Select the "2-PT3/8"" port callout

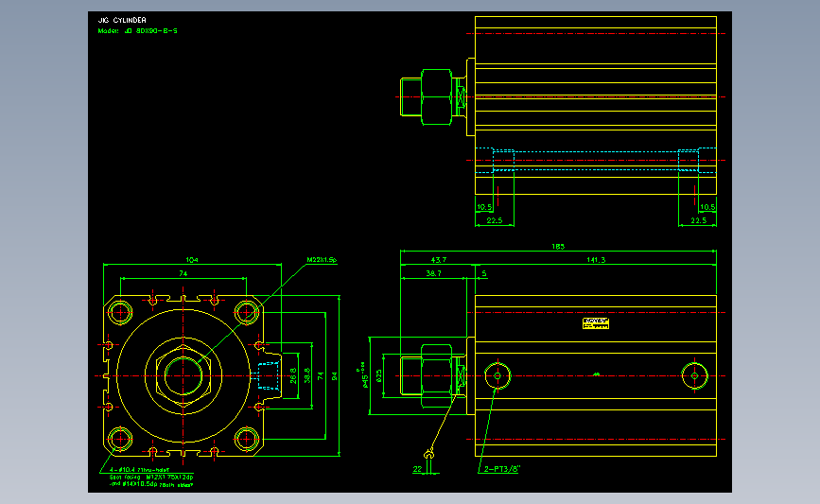[x=502, y=469]
